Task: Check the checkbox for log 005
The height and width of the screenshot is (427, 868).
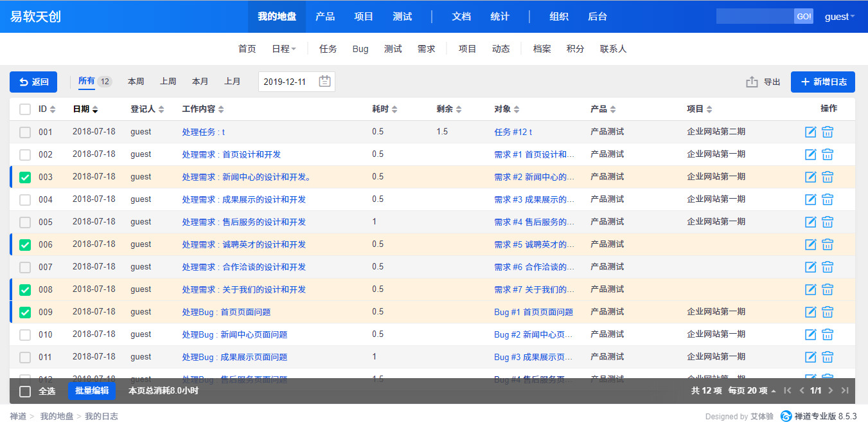Action: pos(25,223)
